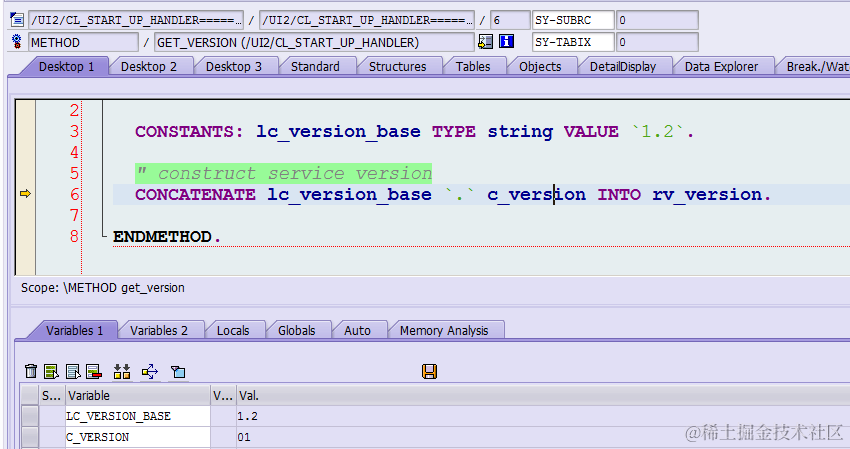Viewport: 850px width, 449px height.
Task: Click the select-all corner cell of variables table
Action: tap(29, 395)
